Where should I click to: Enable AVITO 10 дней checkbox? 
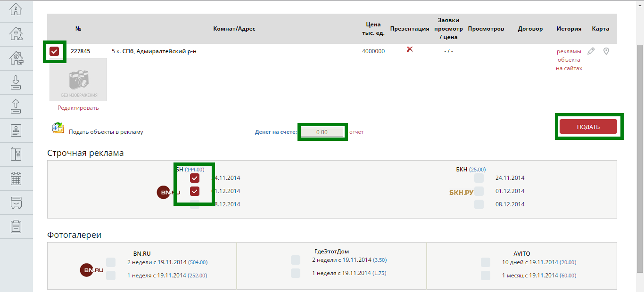(485, 262)
